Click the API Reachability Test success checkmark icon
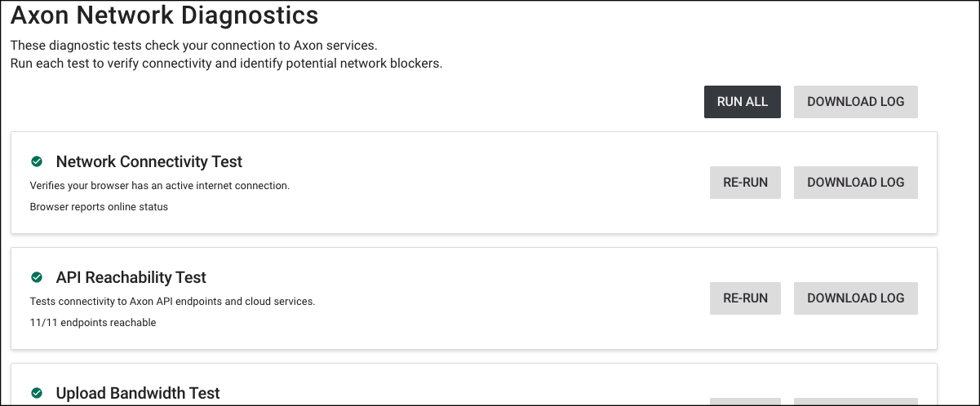Image resolution: width=980 pixels, height=406 pixels. tap(37, 277)
